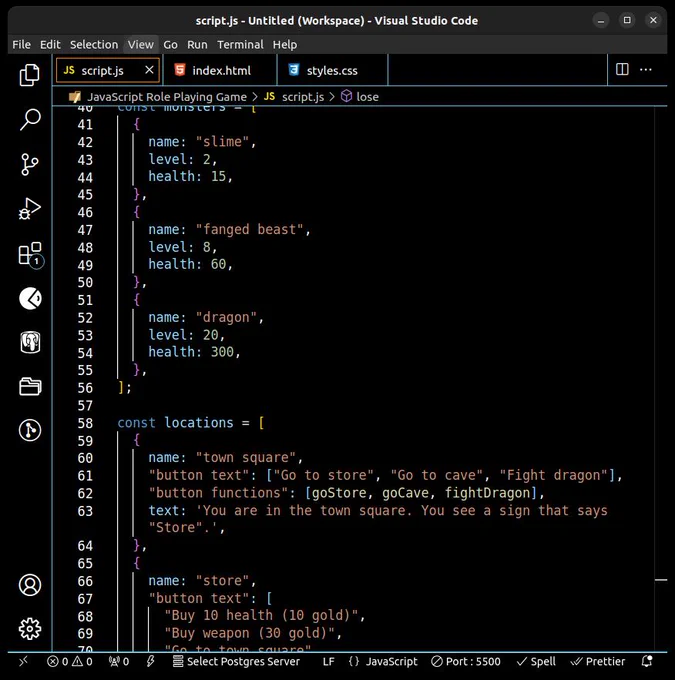The width and height of the screenshot is (675, 680).
Task: Click Port : 5500 live server status
Action: coord(465,661)
